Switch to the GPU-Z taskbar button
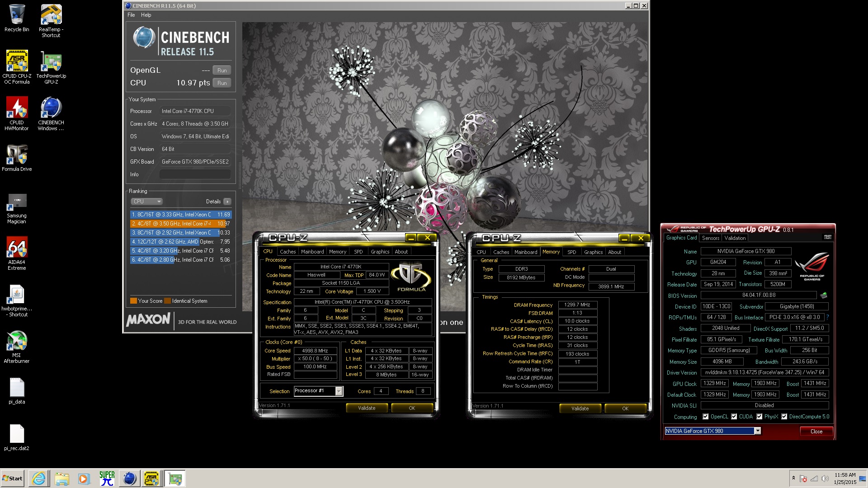 175,479
